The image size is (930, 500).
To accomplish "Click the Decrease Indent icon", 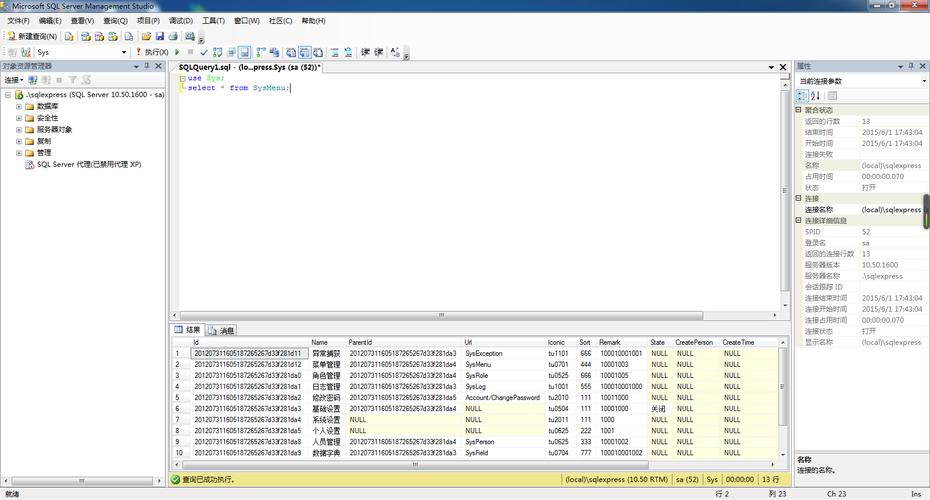I will click(365, 52).
